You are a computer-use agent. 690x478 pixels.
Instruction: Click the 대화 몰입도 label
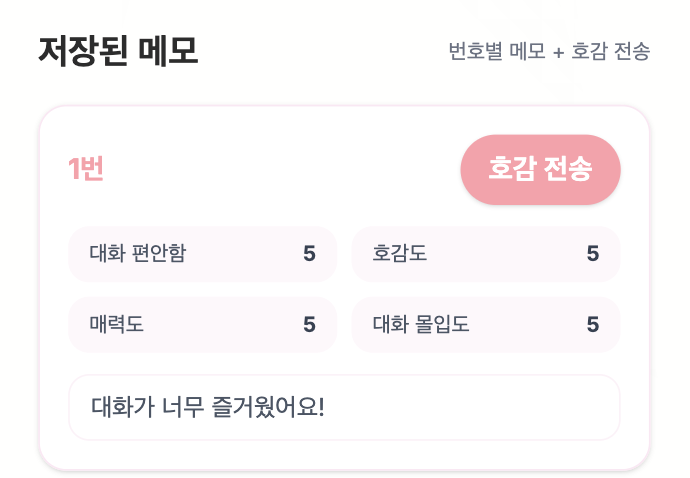pos(421,325)
